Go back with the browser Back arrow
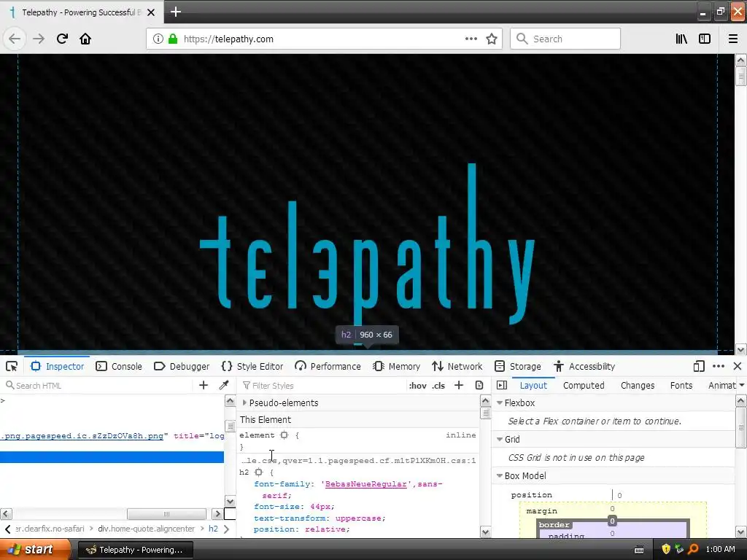This screenshot has height=560, width=747. 15,39
